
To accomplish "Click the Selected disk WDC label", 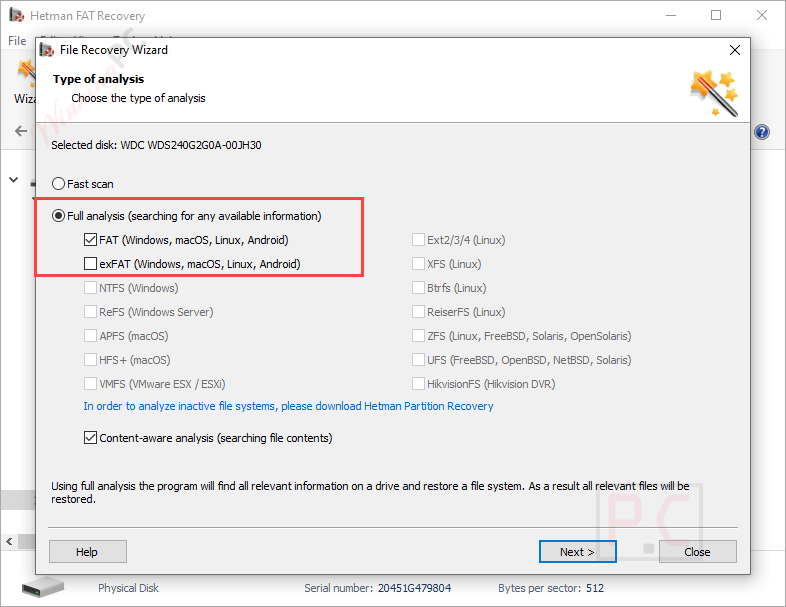I will [x=156, y=145].
